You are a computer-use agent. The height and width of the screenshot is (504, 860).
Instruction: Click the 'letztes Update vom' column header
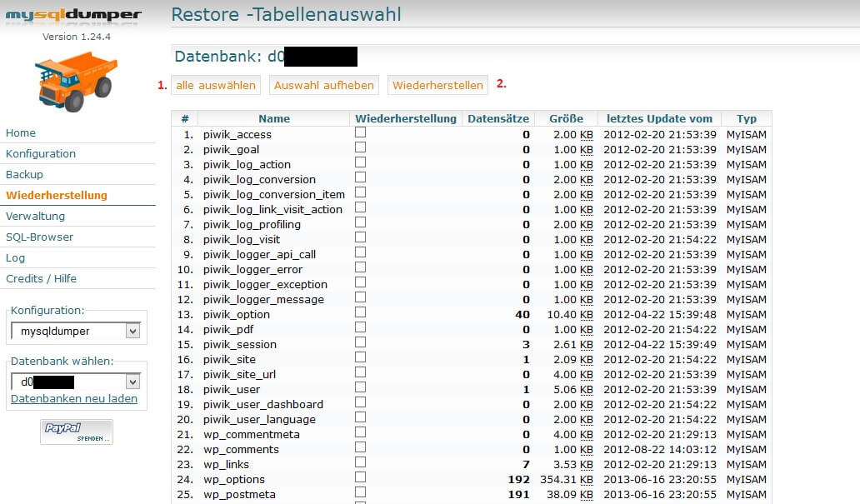pyautogui.click(x=659, y=118)
